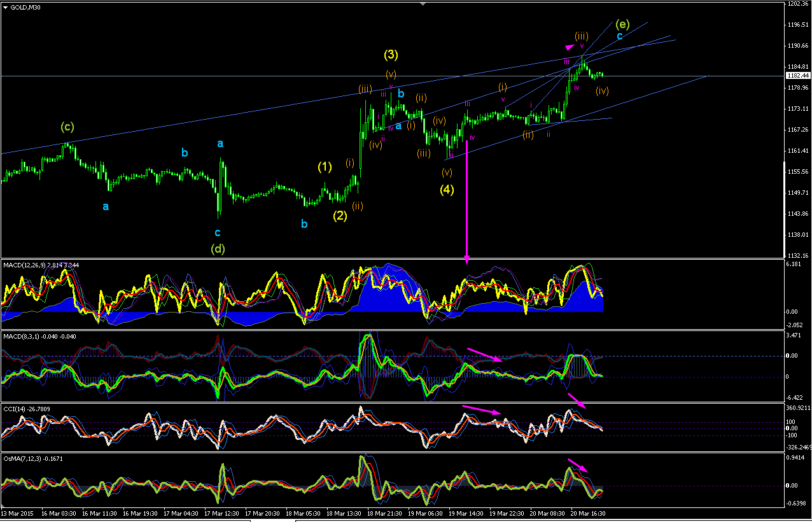This screenshot has width=812, height=522.
Task: Click the 17 Mar 12:30 time label
Action: click(x=221, y=512)
